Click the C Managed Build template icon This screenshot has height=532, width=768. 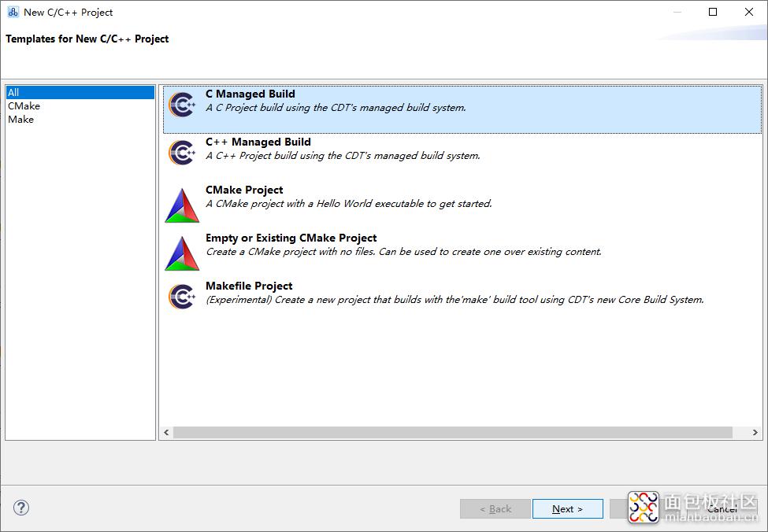click(182, 105)
